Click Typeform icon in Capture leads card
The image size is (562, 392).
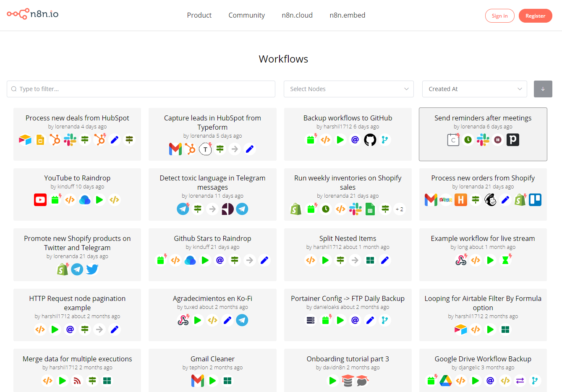click(205, 149)
